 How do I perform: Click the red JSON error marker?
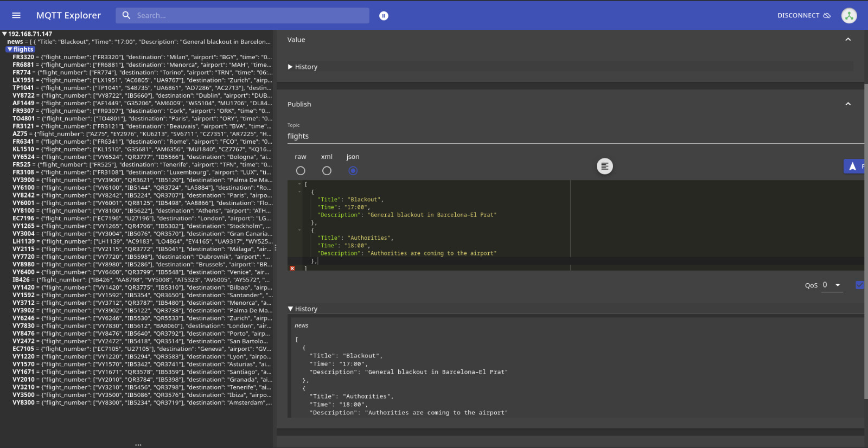[292, 268]
